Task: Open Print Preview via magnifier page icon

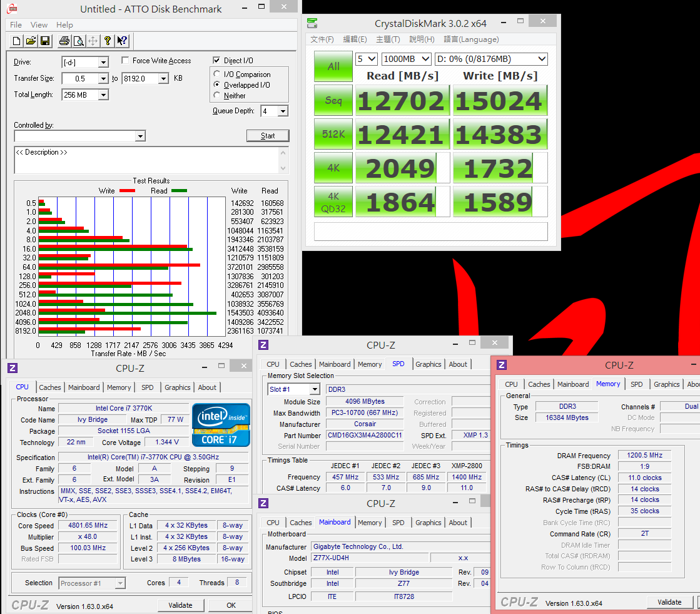Action: [78, 41]
